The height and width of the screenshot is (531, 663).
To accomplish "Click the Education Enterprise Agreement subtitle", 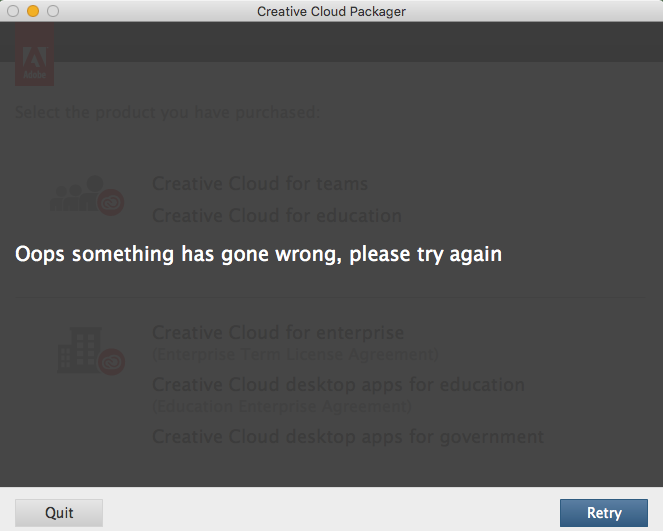I will pos(282,406).
